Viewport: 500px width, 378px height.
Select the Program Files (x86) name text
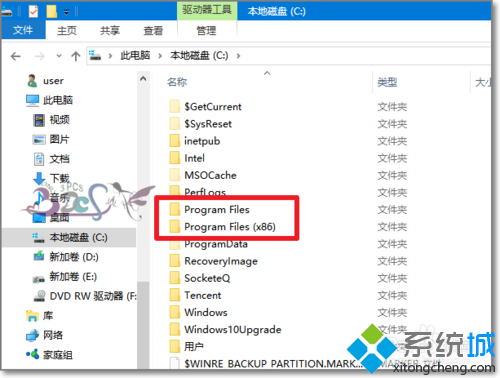click(x=230, y=227)
